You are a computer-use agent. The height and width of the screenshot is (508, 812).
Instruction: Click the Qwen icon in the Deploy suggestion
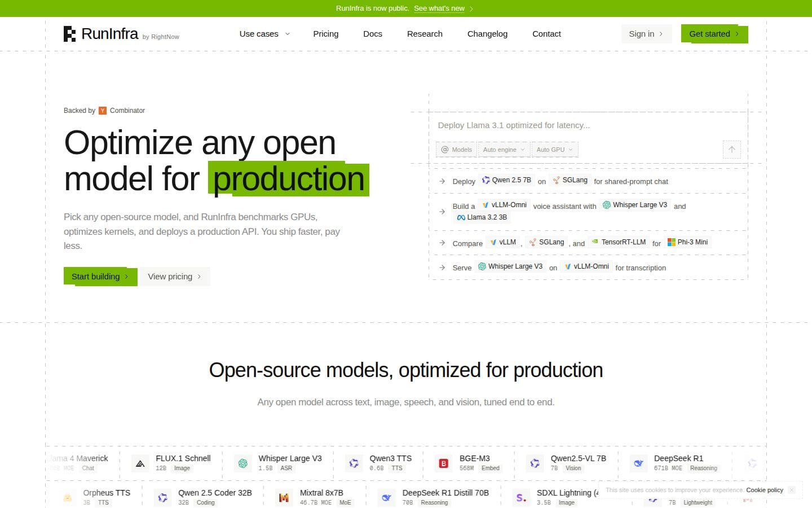(x=486, y=180)
